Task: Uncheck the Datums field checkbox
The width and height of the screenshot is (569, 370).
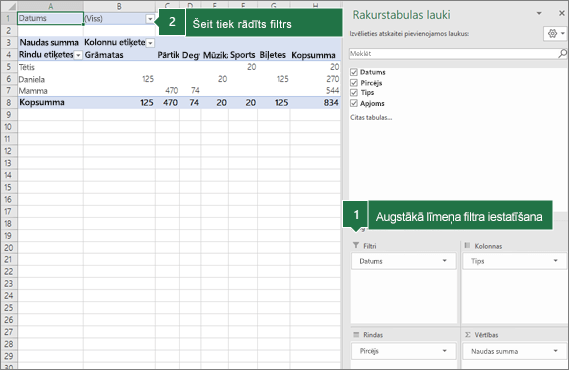Action: pos(354,72)
